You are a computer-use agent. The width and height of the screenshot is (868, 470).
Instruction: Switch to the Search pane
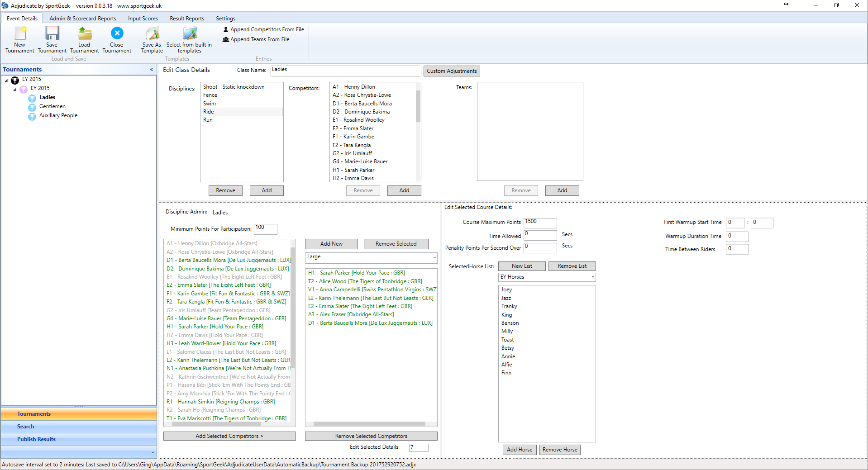pyautogui.click(x=79, y=427)
